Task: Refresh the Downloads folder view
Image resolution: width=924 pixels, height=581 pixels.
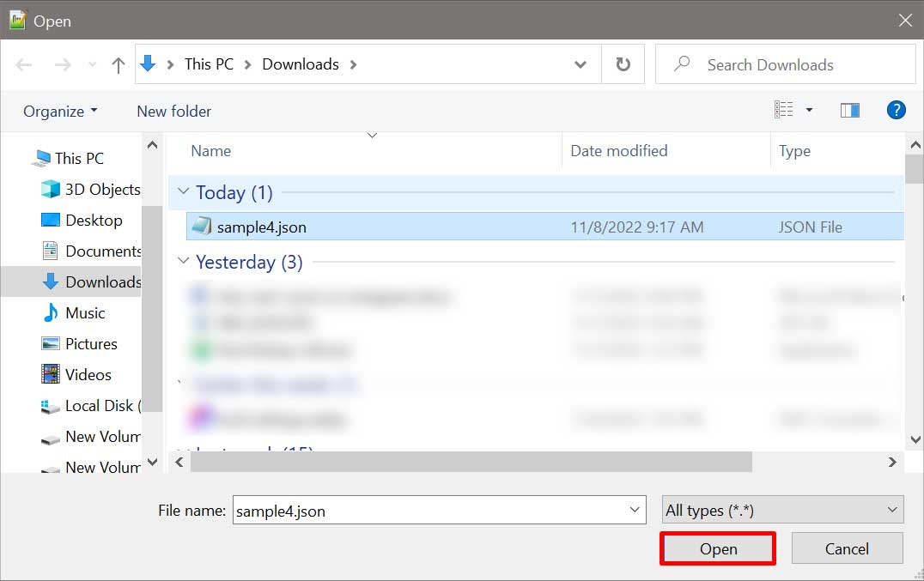Action: coord(622,64)
